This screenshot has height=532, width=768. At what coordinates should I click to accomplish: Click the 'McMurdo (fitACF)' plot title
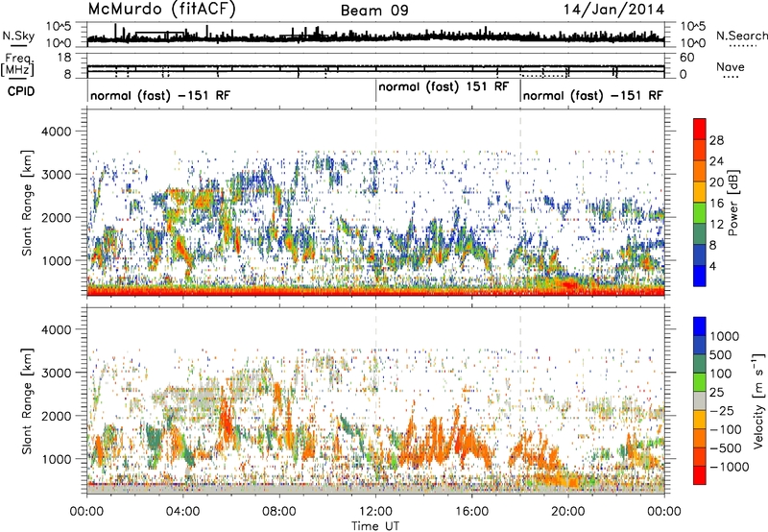tap(161, 10)
